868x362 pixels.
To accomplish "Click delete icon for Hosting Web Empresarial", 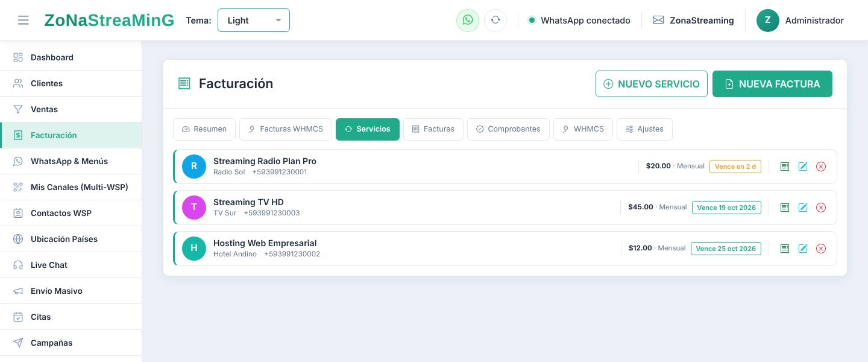I will tap(821, 249).
